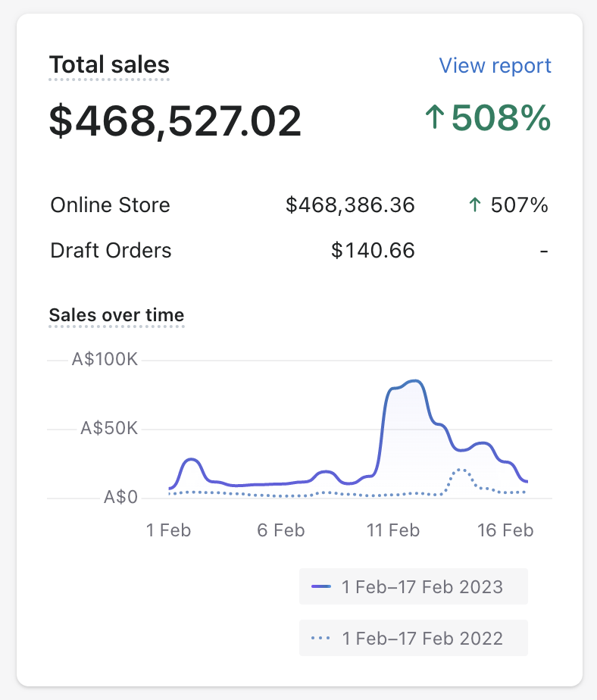The height and width of the screenshot is (700, 597).
Task: Click the Draft Orders amount $140.66
Action: [373, 251]
